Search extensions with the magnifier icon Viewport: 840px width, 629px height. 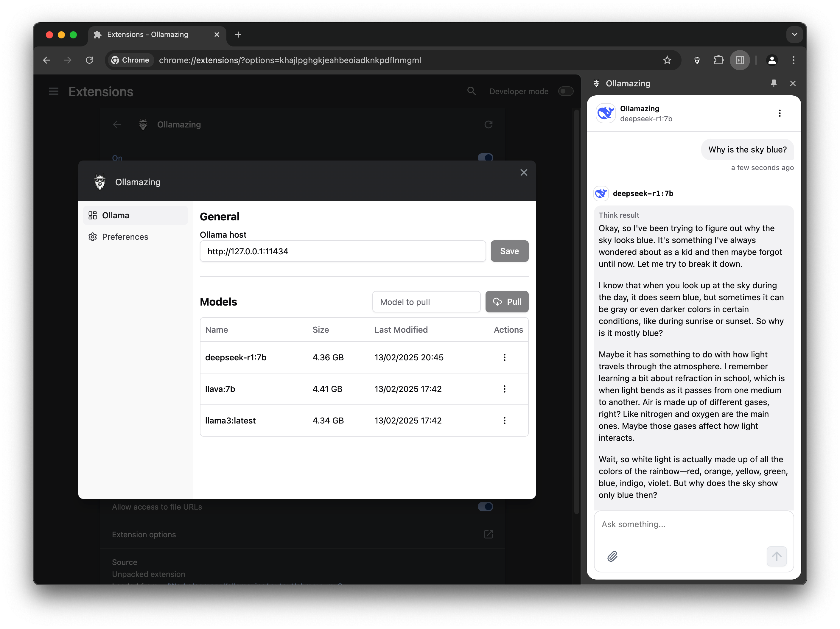click(471, 91)
